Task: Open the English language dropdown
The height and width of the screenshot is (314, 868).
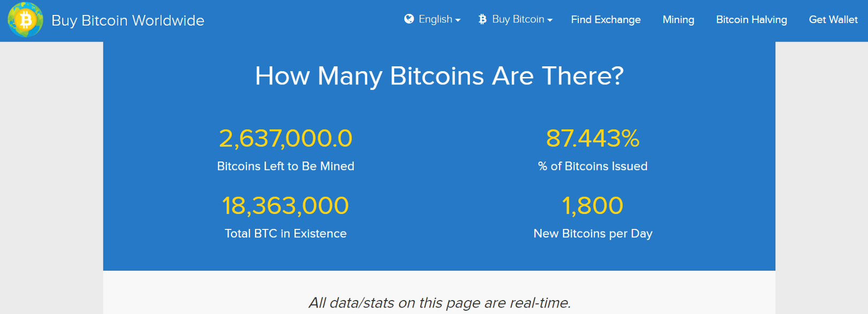Action: (x=432, y=19)
